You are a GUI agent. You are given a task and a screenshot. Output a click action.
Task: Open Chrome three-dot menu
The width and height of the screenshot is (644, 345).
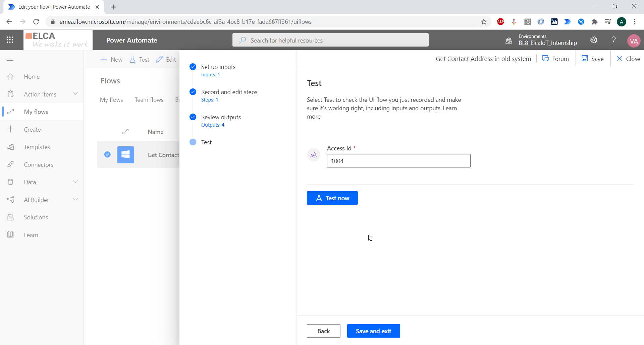pos(635,22)
